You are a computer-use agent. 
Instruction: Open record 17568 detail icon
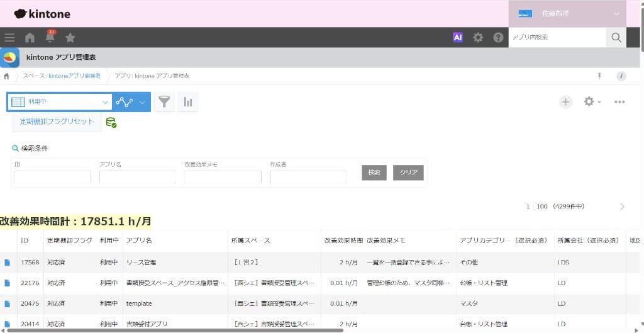pos(8,262)
